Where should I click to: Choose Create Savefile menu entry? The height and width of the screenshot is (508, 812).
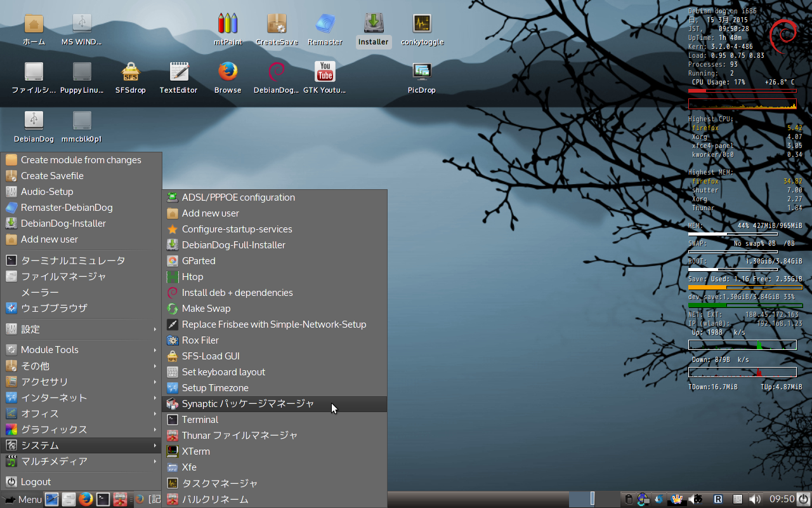[81, 176]
